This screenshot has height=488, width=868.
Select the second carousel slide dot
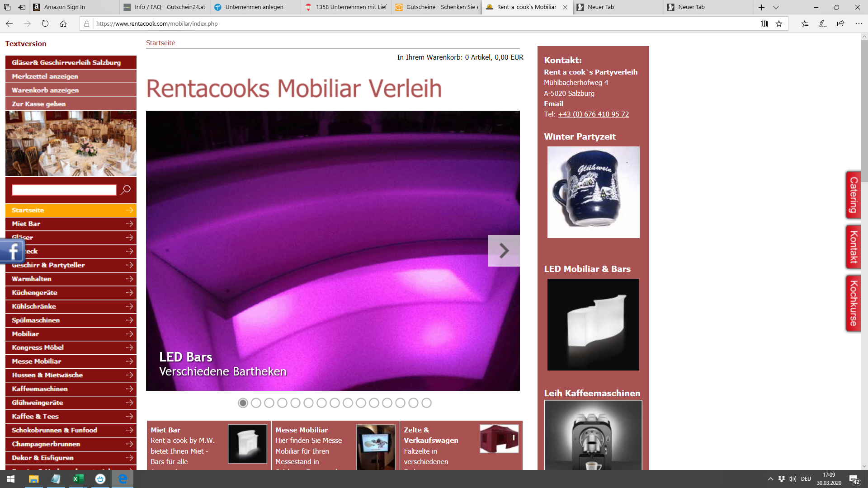256,403
